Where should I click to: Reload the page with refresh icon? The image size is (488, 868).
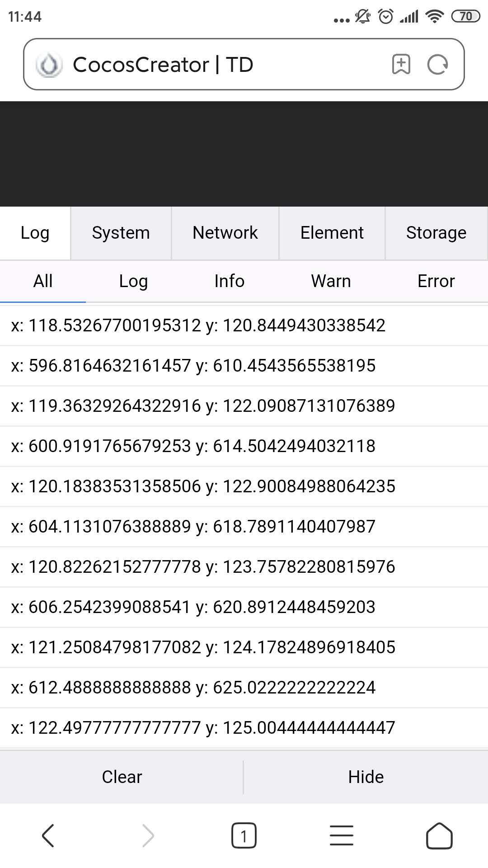(437, 64)
